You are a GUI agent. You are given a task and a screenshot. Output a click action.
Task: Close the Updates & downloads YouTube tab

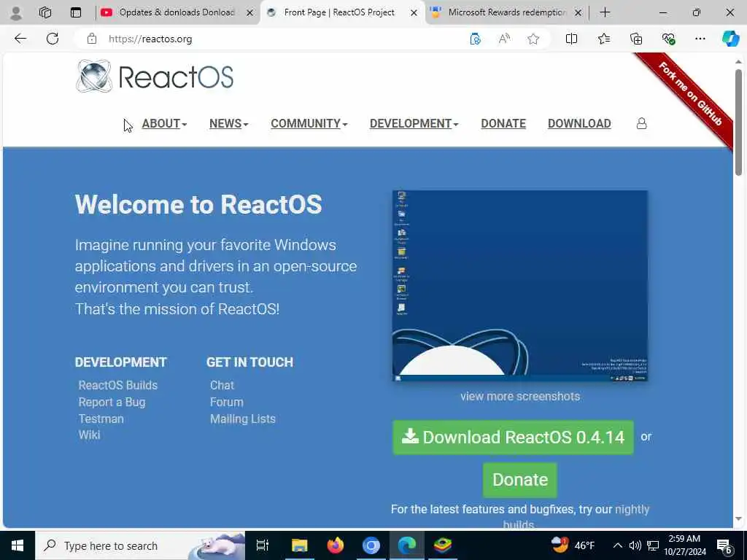coord(249,13)
